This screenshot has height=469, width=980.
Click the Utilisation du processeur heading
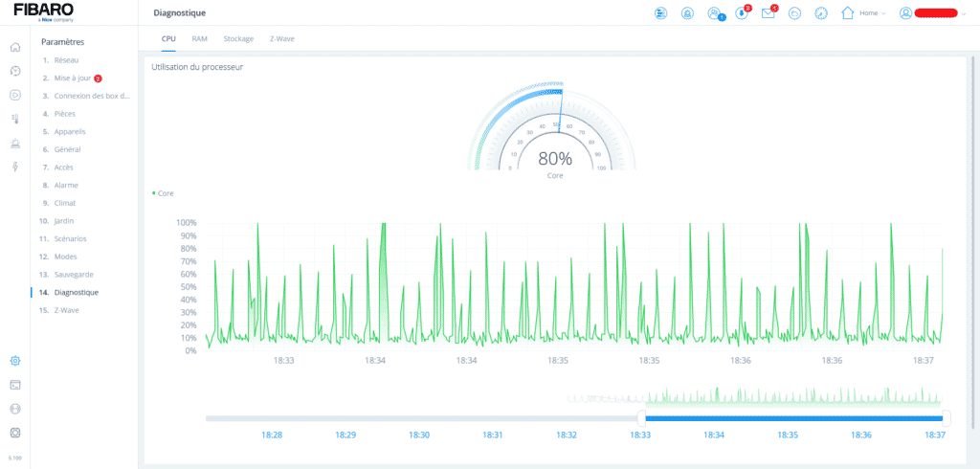(x=197, y=67)
